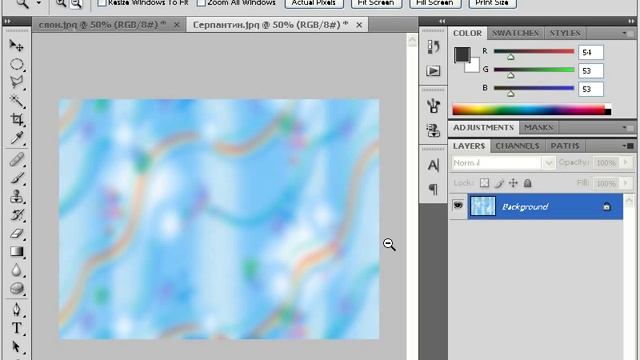
Task: Expand the icon panel dock arrows
Action: point(442,21)
